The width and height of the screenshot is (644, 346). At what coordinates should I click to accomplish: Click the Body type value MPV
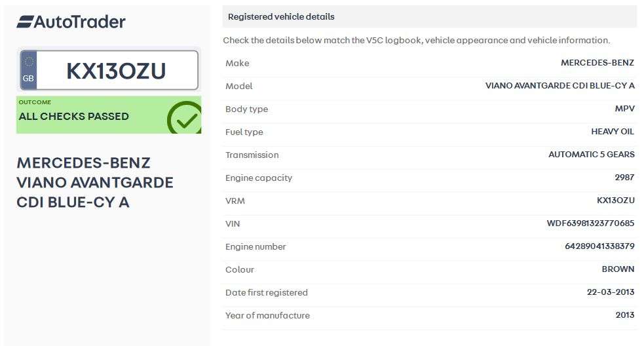pos(625,109)
